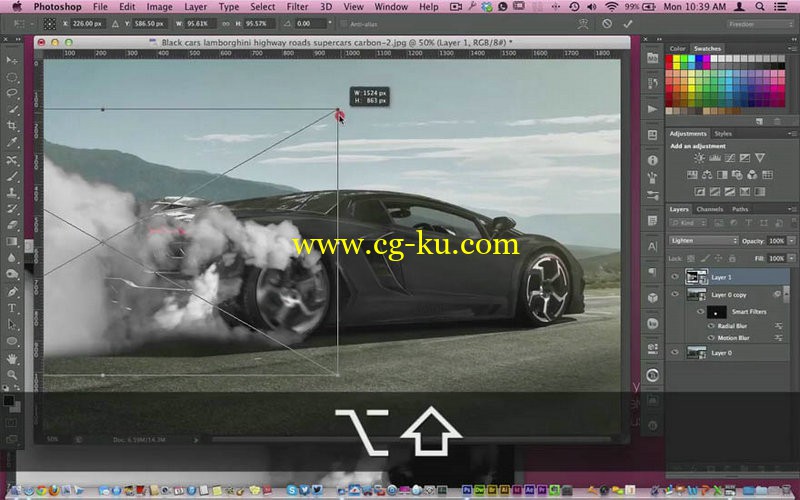The height and width of the screenshot is (500, 800).
Task: Open the 3D panel cube icon
Action: [x=653, y=298]
